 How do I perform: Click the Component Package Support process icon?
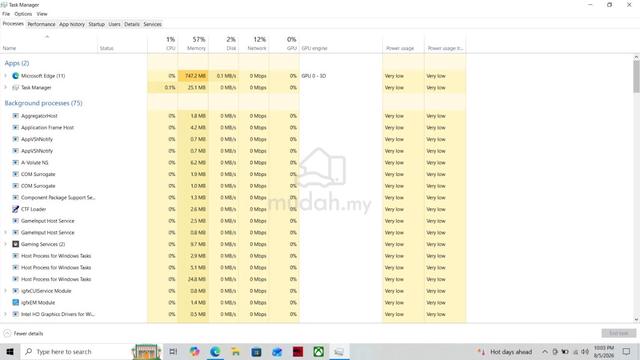(x=16, y=198)
